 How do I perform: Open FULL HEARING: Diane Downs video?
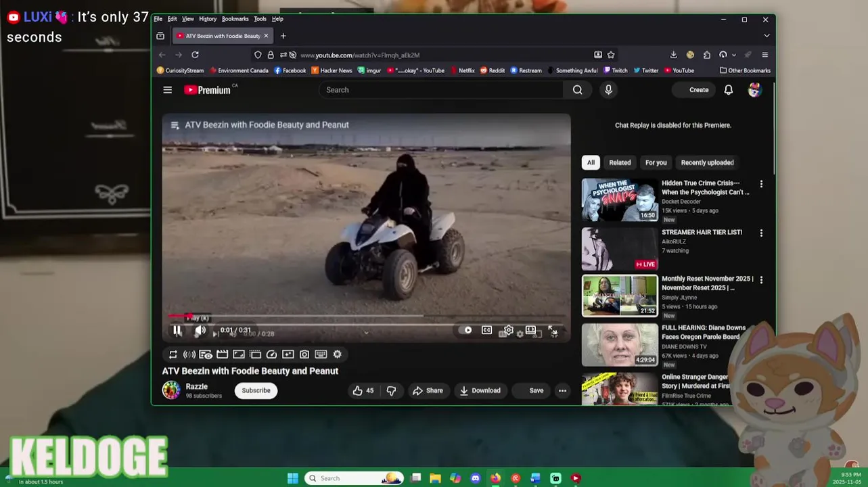click(620, 344)
